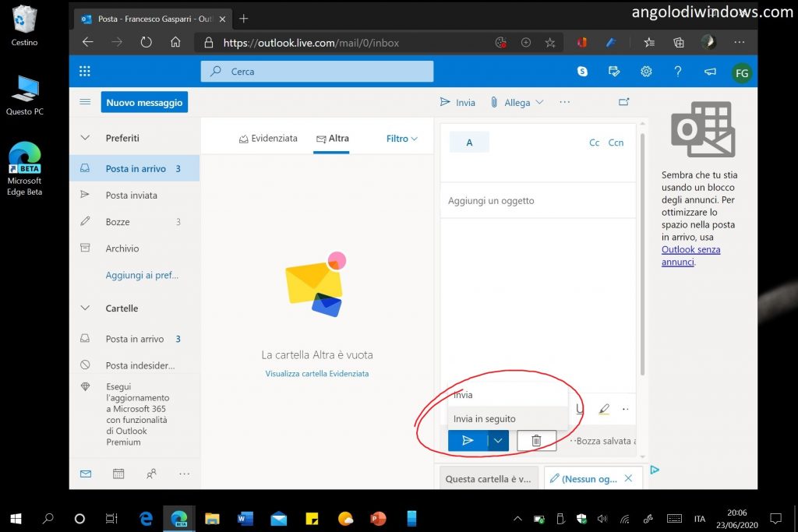Click the help question mark icon

coord(677,72)
